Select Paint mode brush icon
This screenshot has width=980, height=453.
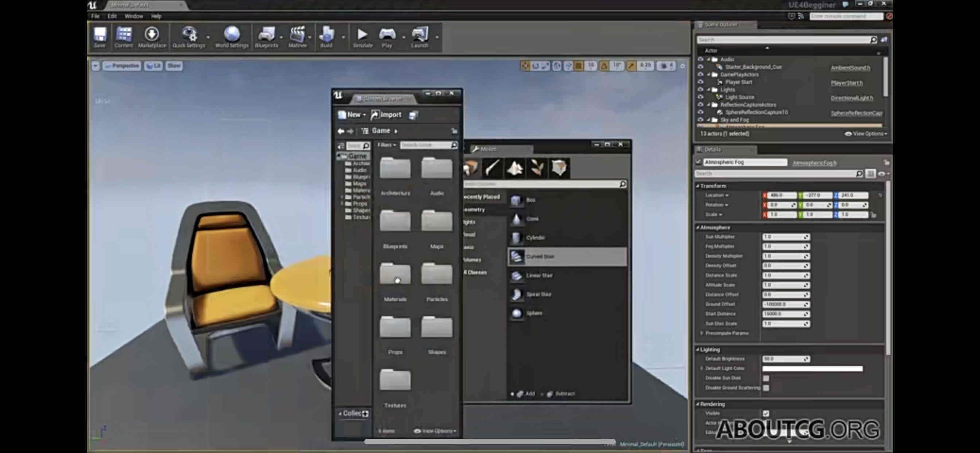[x=492, y=168]
